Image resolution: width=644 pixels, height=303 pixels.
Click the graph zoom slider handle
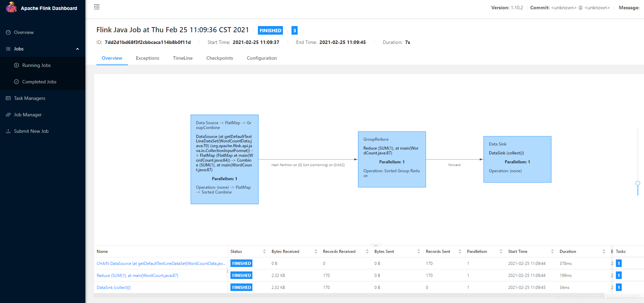638,183
